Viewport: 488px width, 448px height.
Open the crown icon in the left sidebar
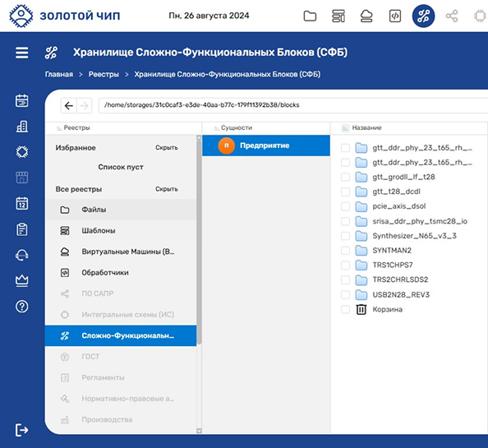pos(22,281)
